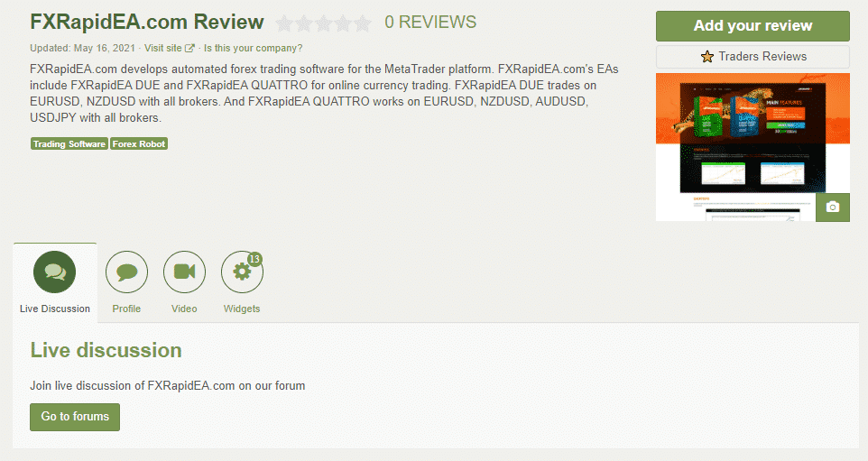Viewport: 868px width, 461px height.
Task: Rate with the fifth gray star
Action: [x=363, y=23]
